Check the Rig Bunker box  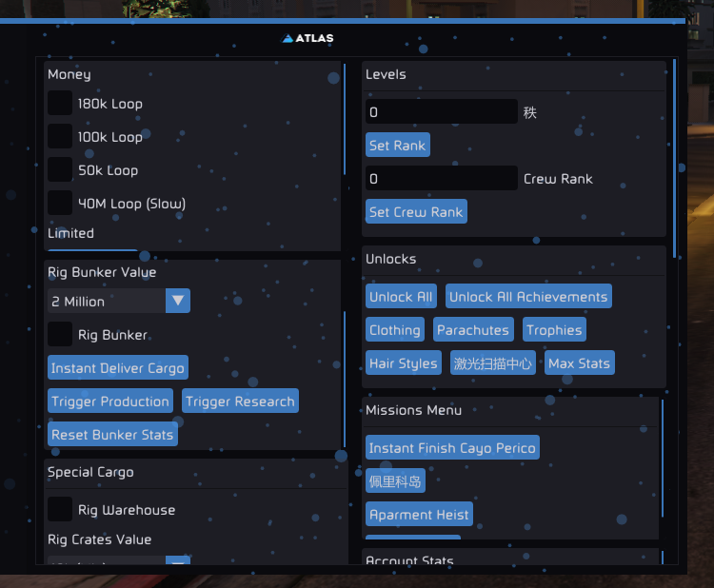pyautogui.click(x=60, y=335)
